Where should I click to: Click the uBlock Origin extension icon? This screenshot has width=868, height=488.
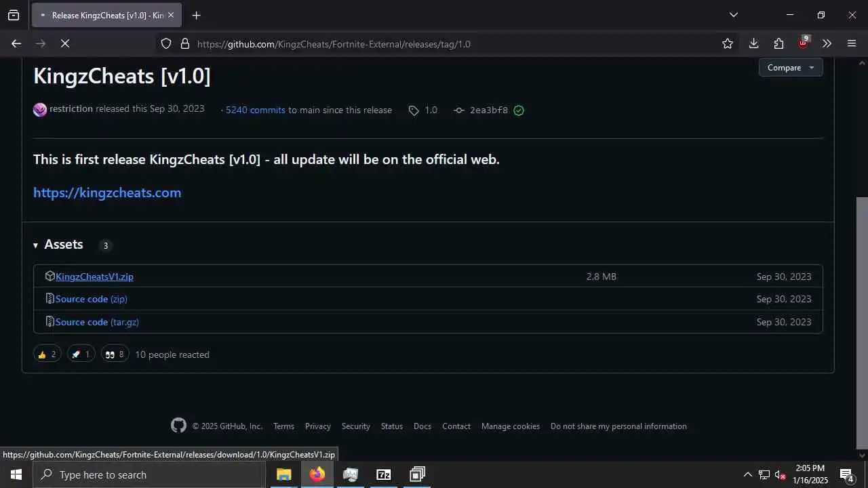click(x=804, y=42)
